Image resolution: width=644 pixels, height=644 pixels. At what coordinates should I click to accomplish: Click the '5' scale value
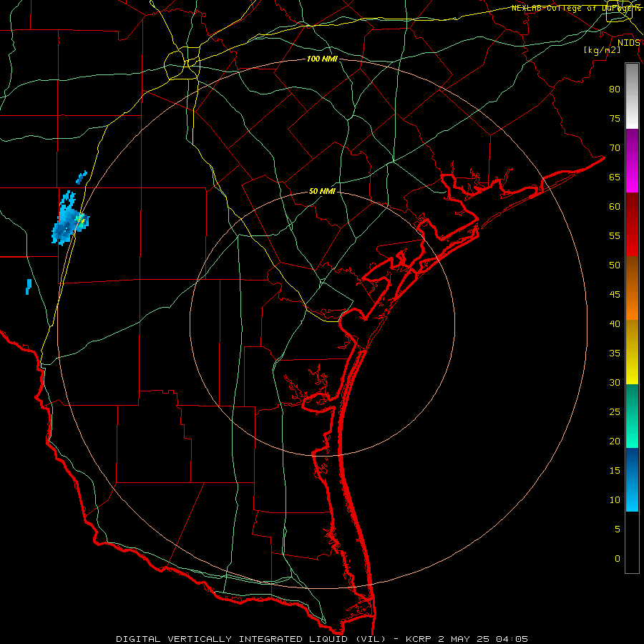coord(618,529)
